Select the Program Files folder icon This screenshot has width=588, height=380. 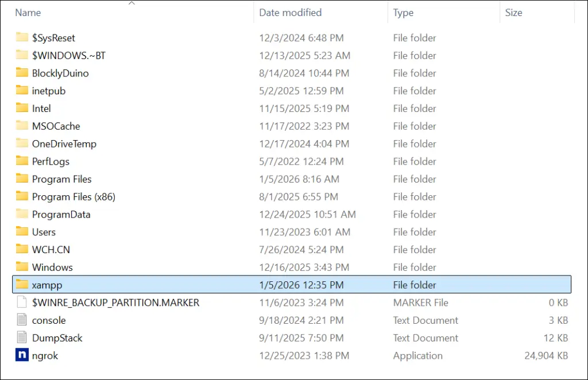22,179
